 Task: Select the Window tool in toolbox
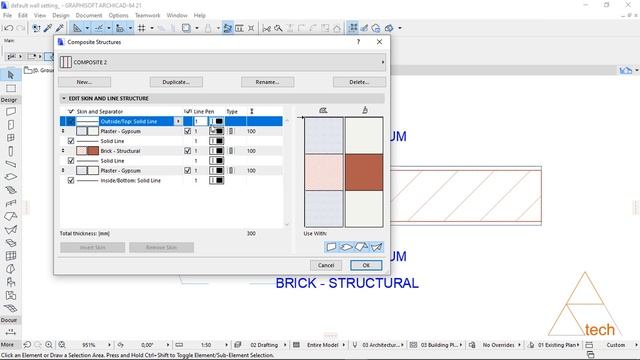[x=11, y=138]
